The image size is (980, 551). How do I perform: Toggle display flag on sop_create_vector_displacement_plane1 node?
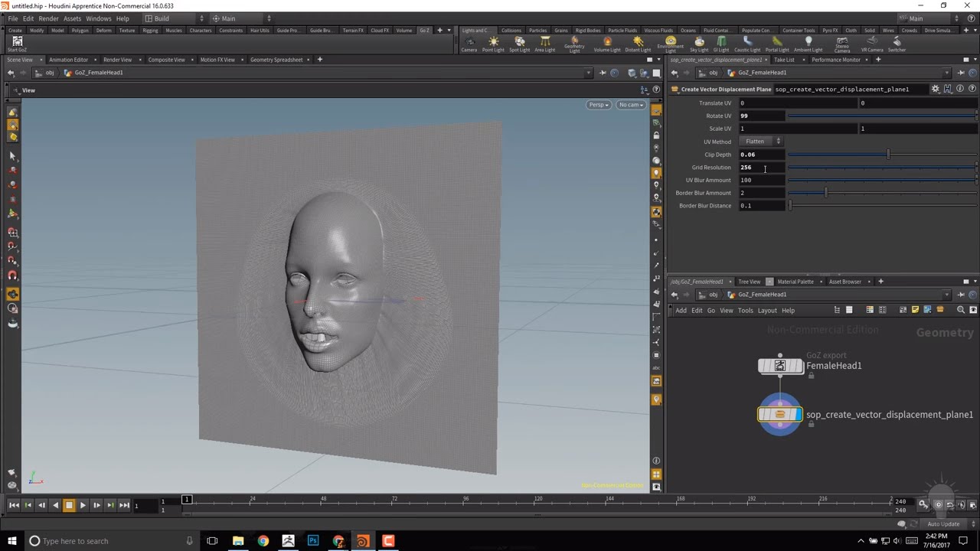[x=799, y=415]
